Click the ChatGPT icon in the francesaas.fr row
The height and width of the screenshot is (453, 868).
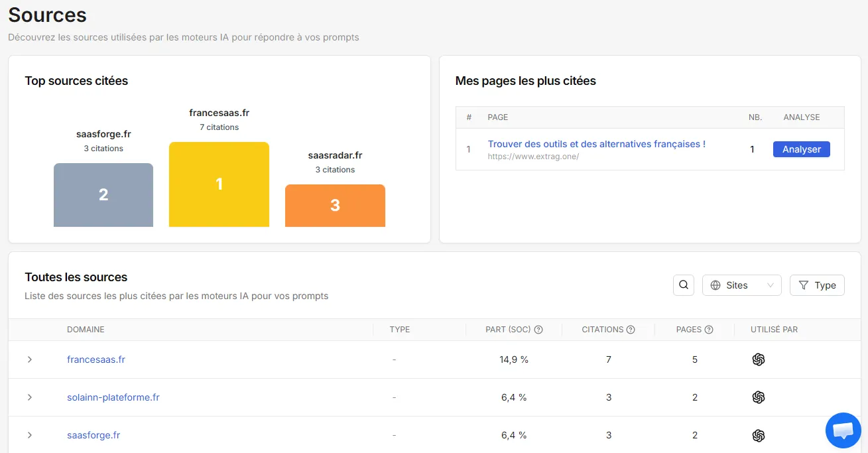(x=759, y=359)
